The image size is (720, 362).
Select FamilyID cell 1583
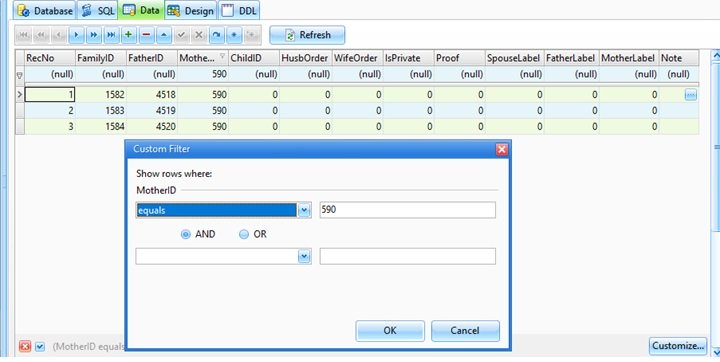click(101, 111)
